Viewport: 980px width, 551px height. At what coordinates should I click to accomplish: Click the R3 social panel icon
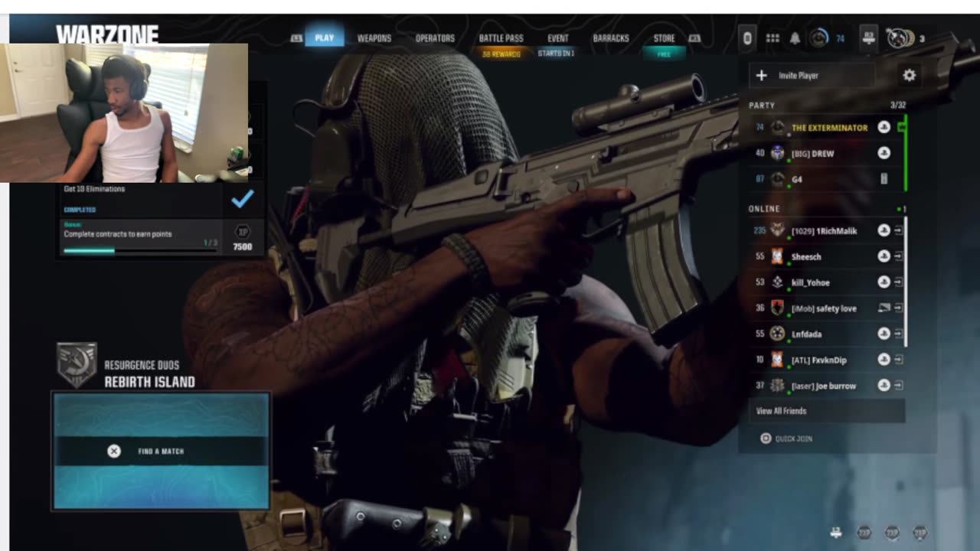pyautogui.click(x=868, y=37)
